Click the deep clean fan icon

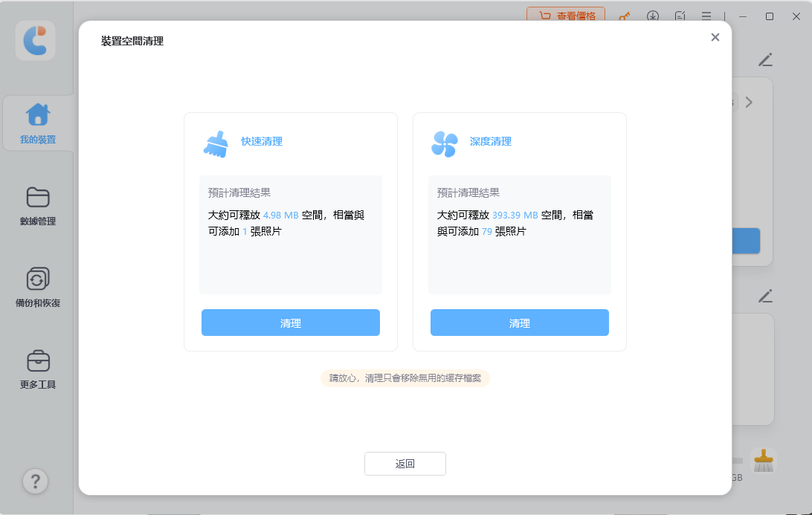click(445, 144)
